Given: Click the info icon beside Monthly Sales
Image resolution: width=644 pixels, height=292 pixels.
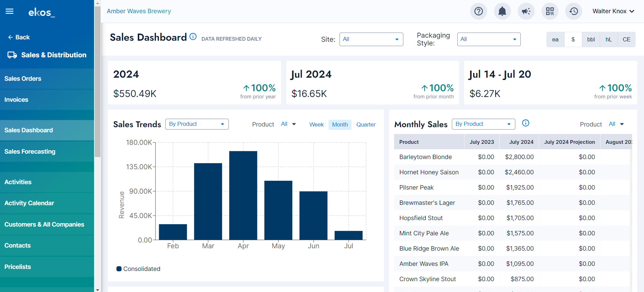Looking at the screenshot, I should tap(526, 123).
